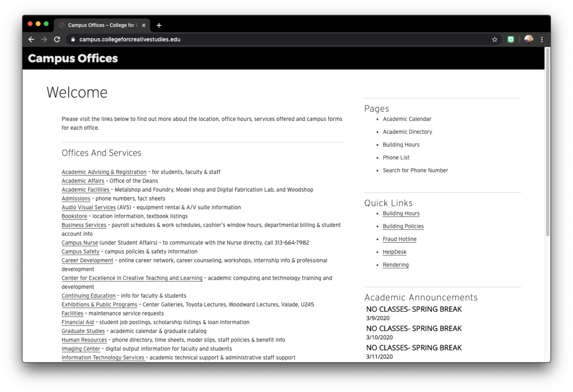Select the Rendering quick link
573x392 pixels.
point(395,265)
